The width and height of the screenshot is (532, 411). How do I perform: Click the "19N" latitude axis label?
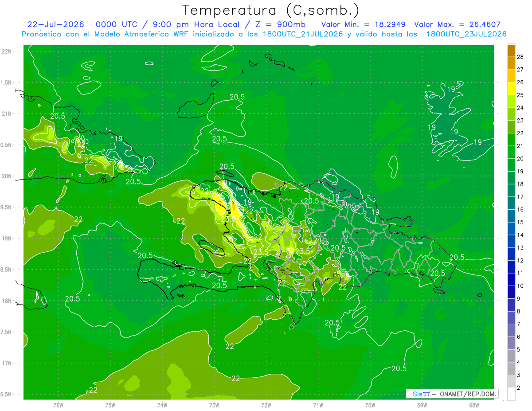pos(7,238)
